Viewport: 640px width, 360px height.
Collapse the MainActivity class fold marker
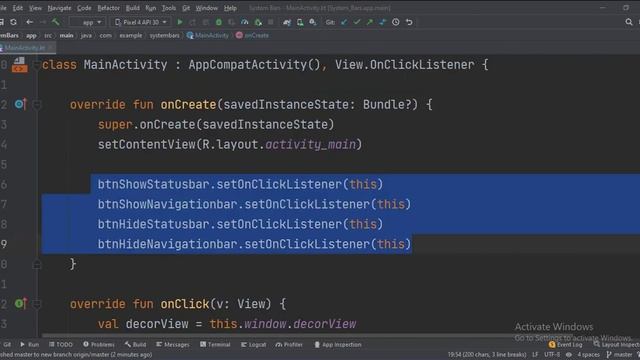pos(36,64)
